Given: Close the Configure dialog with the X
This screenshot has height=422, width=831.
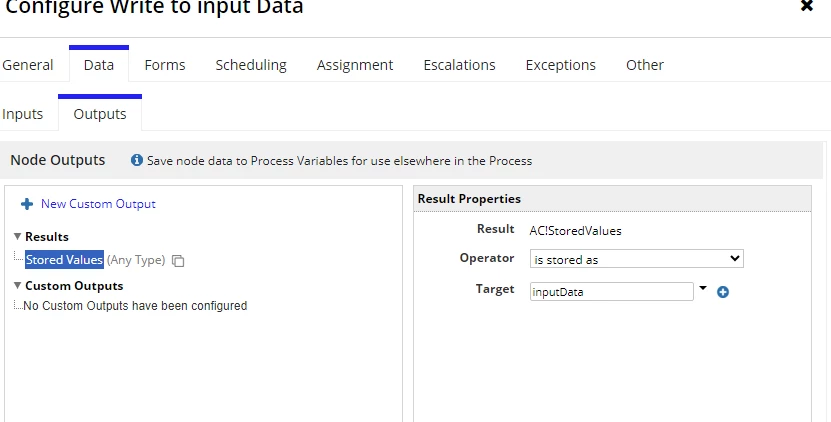Looking at the screenshot, I should coord(807,6).
